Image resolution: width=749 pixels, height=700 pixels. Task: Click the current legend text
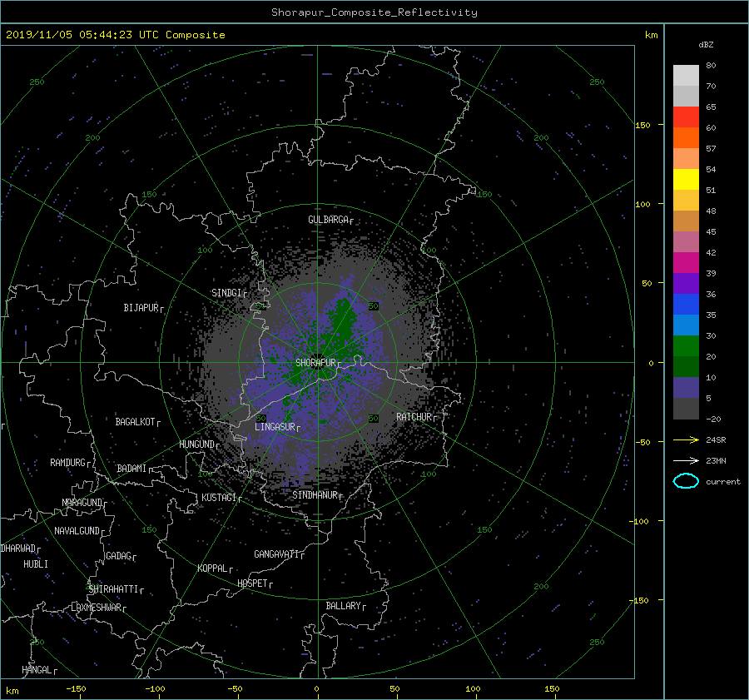point(723,482)
